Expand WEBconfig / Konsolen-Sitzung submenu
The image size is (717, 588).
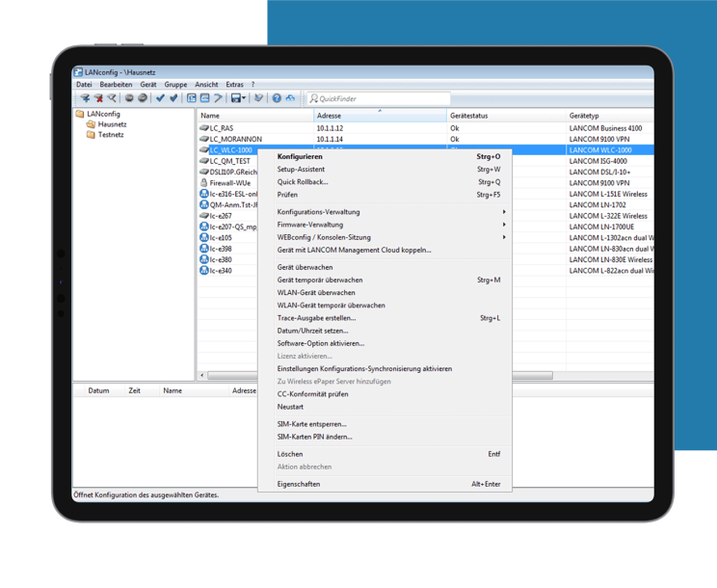(385, 237)
